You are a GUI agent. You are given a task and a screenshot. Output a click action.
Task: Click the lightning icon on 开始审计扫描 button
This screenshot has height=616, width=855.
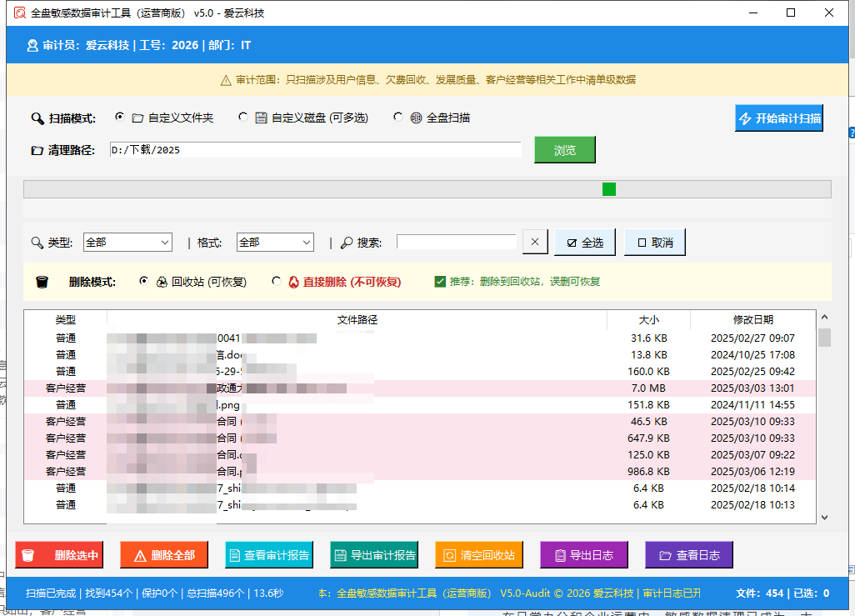[x=745, y=118]
